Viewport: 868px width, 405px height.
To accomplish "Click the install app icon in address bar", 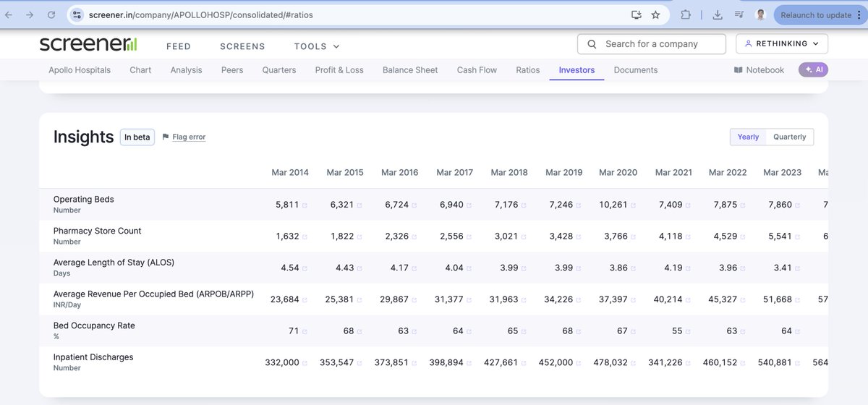I will pyautogui.click(x=637, y=14).
